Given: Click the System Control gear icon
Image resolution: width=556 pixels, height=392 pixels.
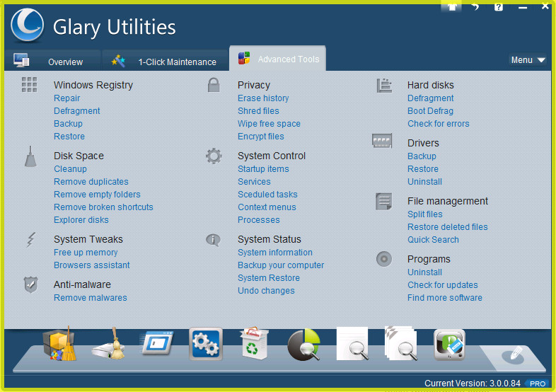Looking at the screenshot, I should pos(214,156).
